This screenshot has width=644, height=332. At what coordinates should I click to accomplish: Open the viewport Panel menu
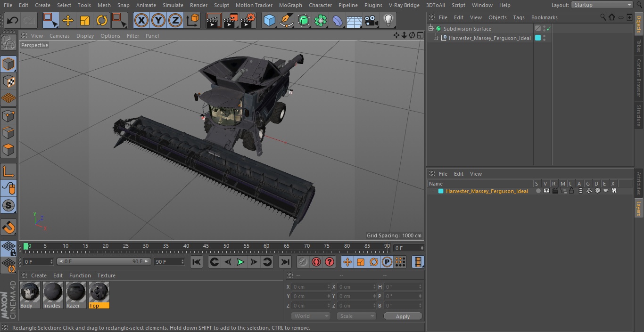(152, 36)
